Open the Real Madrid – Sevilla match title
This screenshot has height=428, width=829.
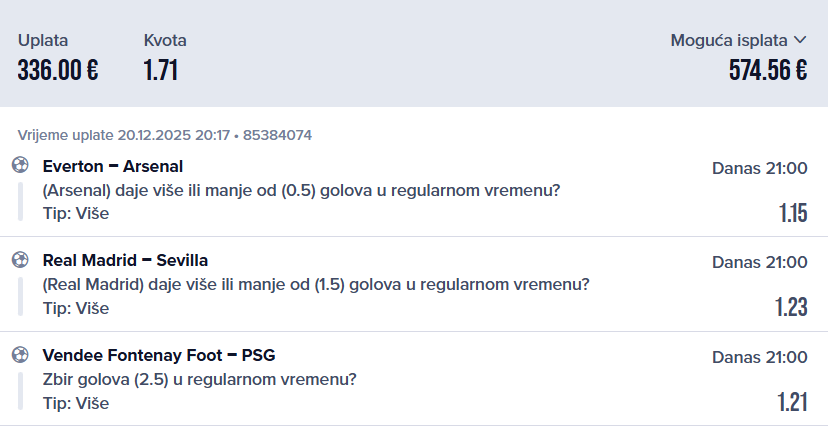[125, 261]
